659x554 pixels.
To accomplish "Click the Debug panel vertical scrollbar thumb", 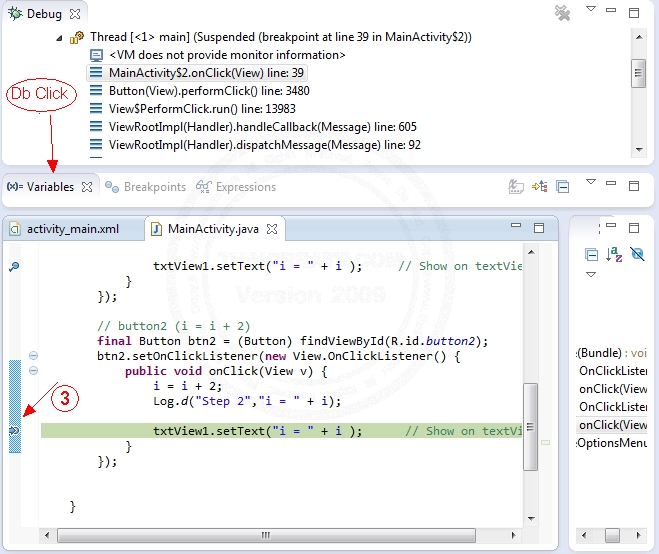I will point(638,73).
